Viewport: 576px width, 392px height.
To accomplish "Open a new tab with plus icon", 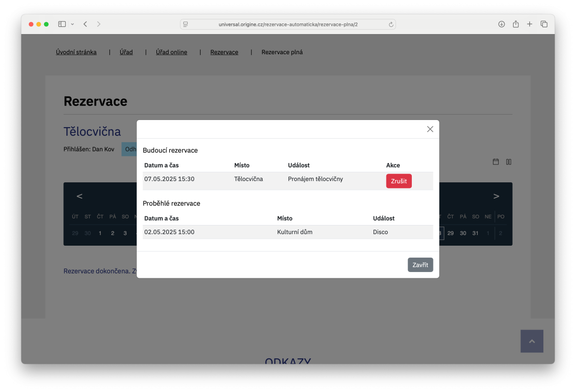I will click(529, 24).
